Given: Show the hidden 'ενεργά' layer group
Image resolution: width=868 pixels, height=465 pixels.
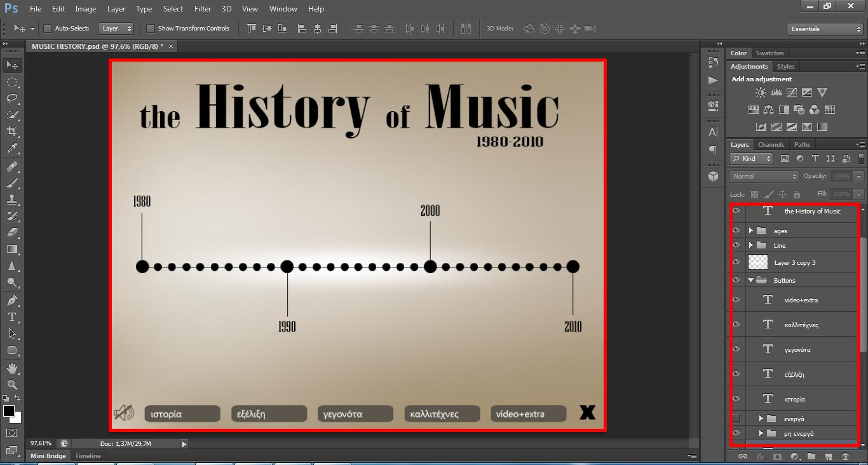Looking at the screenshot, I should pyautogui.click(x=736, y=418).
